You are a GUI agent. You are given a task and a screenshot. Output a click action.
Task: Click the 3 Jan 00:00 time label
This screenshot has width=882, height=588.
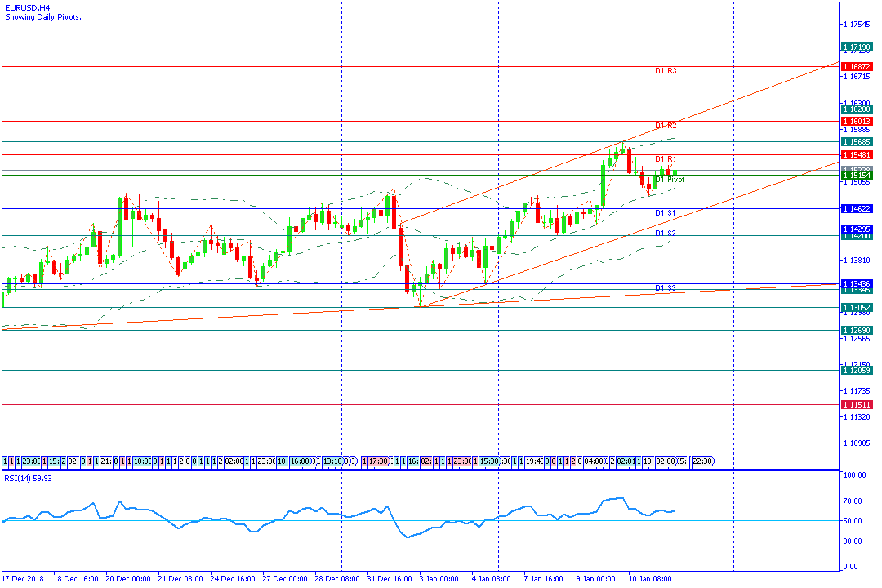[x=439, y=579]
